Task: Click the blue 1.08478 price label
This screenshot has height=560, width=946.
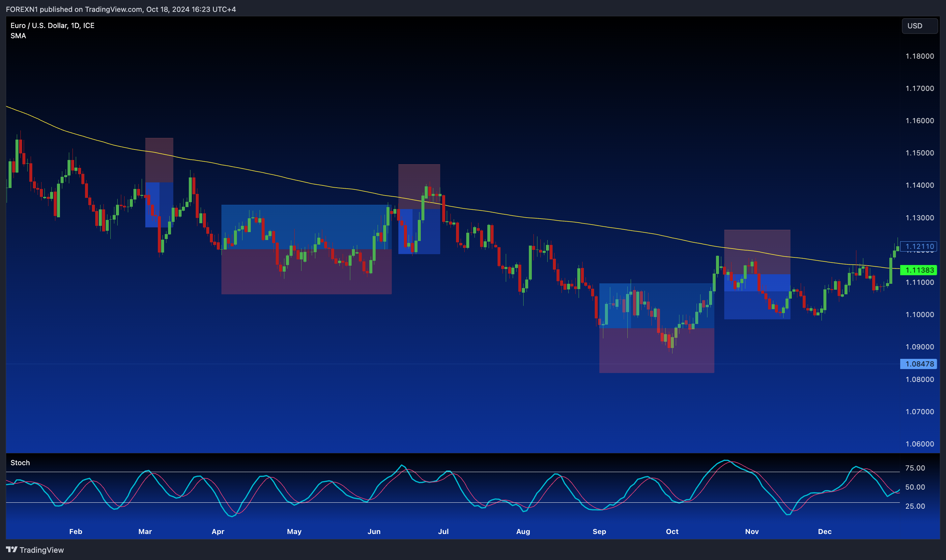Action: 918,364
